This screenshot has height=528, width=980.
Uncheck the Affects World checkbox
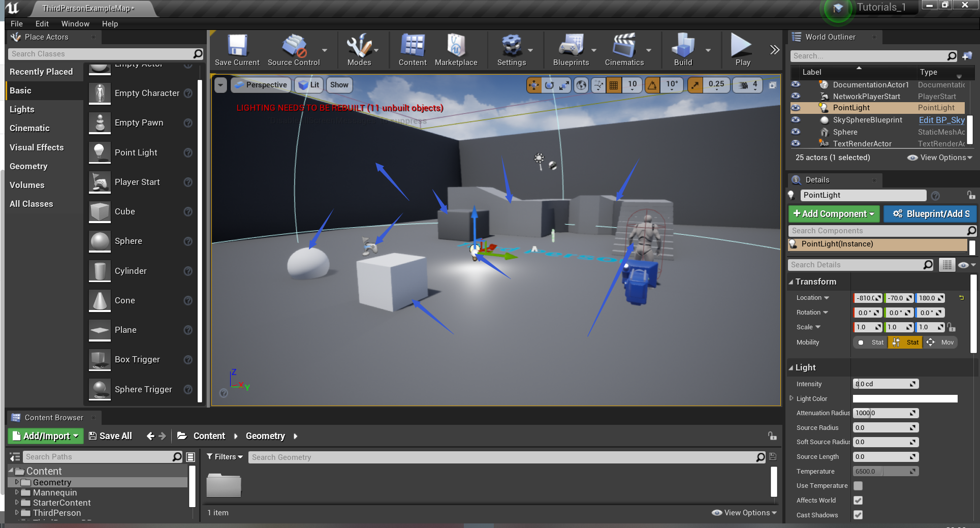point(858,501)
